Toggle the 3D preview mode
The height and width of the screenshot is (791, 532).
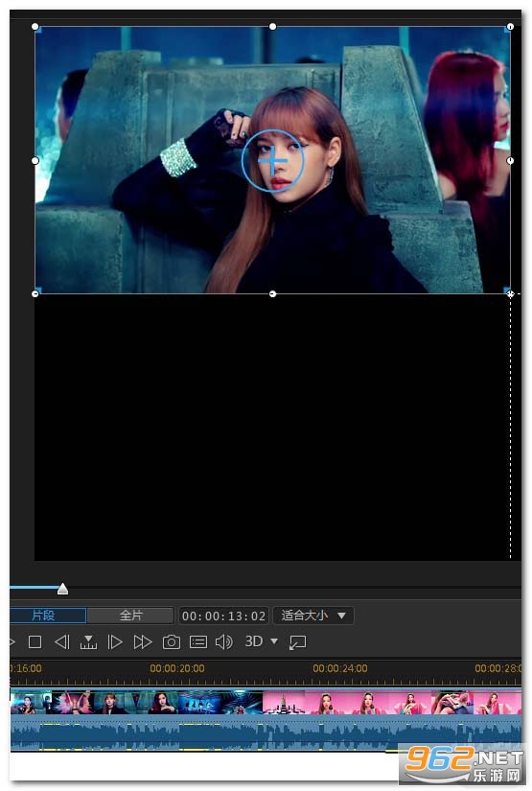tap(254, 641)
